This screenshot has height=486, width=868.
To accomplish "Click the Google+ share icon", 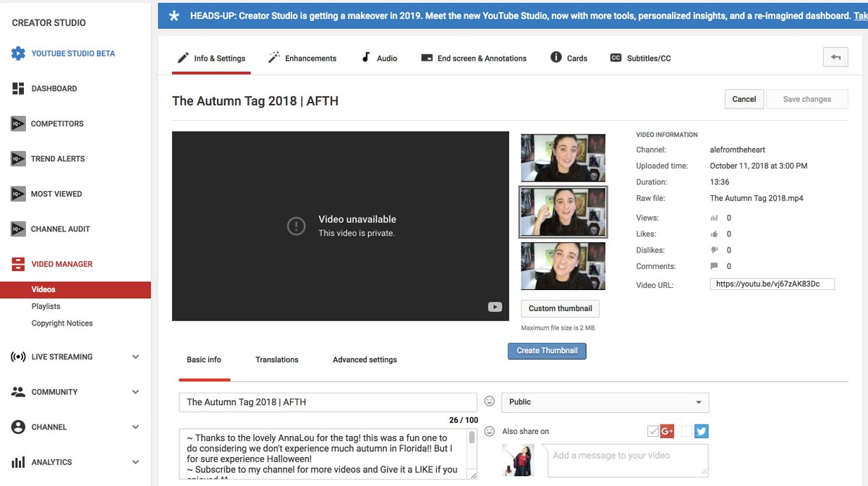I will (x=667, y=432).
